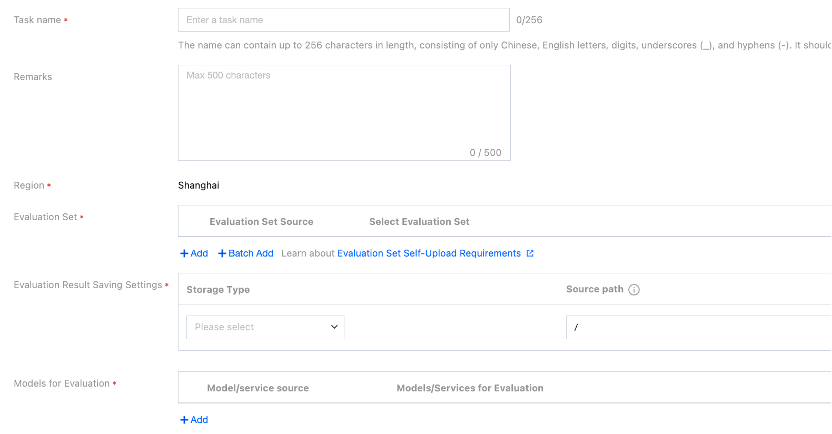Click the Select Evaluation Set column header
This screenshot has width=832, height=434.
tap(419, 222)
